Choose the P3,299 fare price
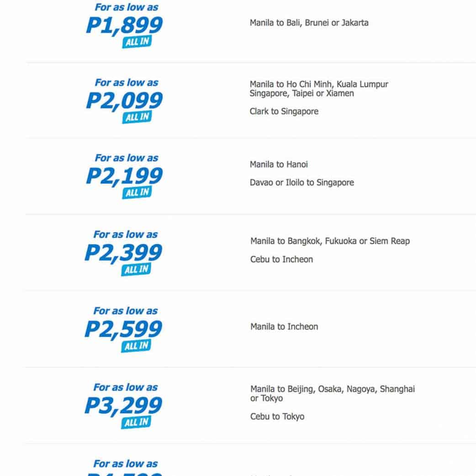 (123, 406)
